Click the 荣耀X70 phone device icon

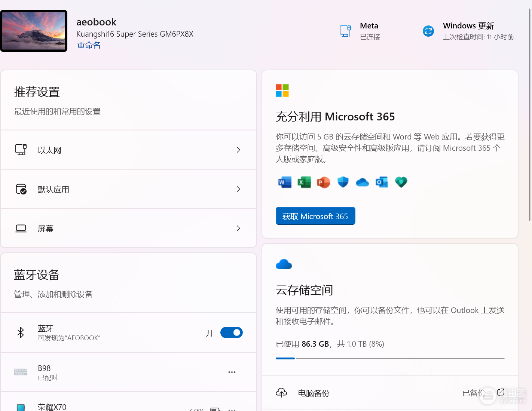(x=21, y=408)
